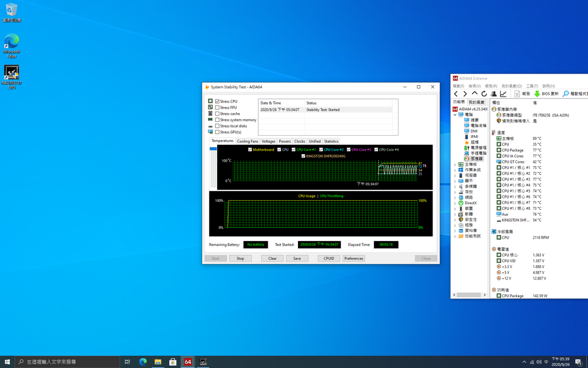588x368 pixels.
Task: Open the Recycle Bin desktop icon
Action: (11, 13)
